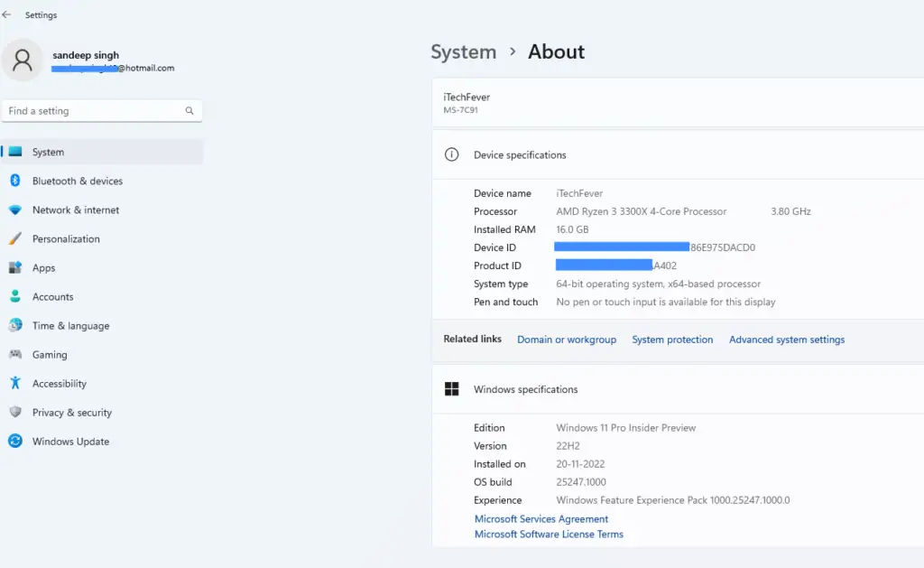Go to Gaming settings
The image size is (924, 568).
pyautogui.click(x=103, y=354)
